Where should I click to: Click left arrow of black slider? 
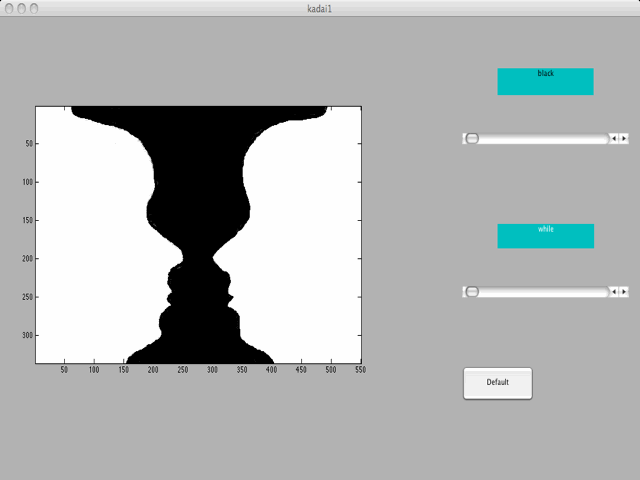(614, 138)
